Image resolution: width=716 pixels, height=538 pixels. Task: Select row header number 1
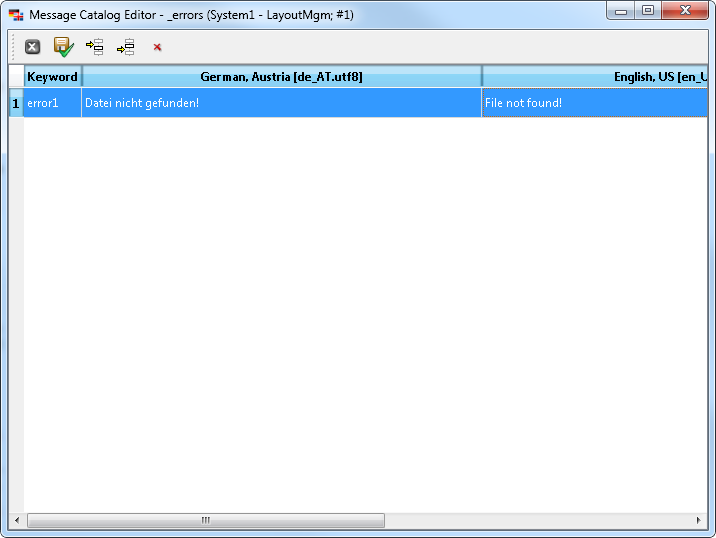[x=16, y=103]
